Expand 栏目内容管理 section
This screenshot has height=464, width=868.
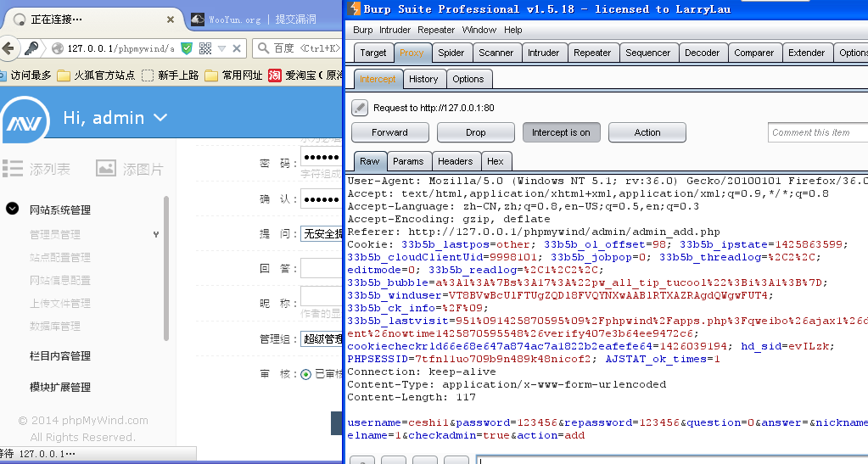59,356
